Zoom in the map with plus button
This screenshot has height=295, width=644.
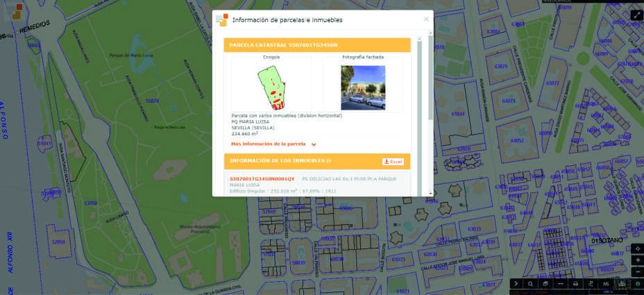tap(638, 260)
